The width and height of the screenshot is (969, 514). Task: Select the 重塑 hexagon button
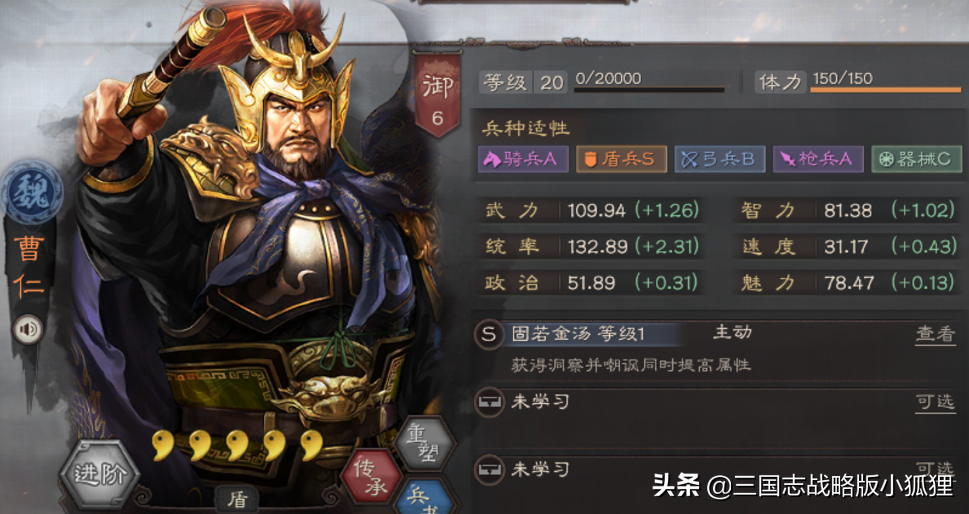pos(425,443)
